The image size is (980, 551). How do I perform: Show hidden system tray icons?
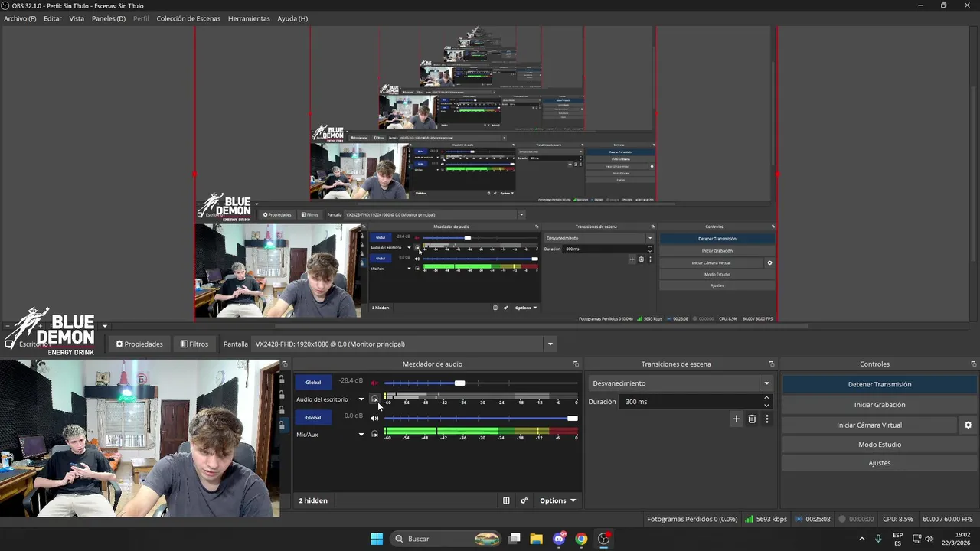point(861,539)
